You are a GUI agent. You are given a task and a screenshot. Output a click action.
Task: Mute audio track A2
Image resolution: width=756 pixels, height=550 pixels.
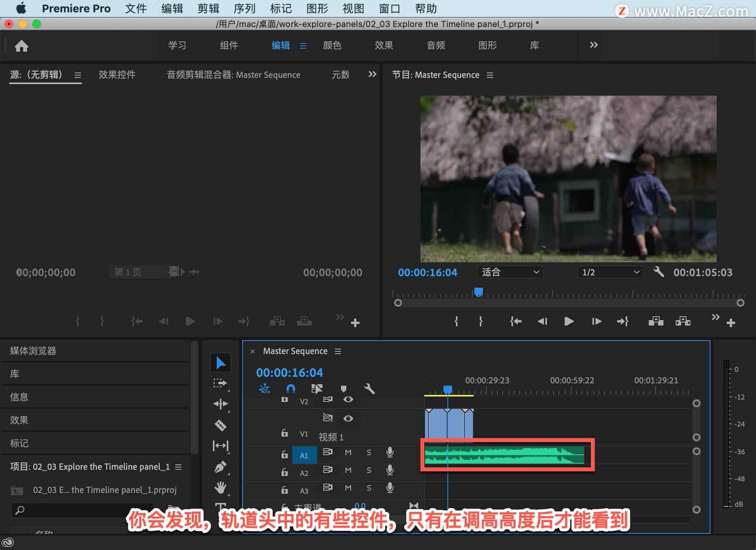coord(348,470)
